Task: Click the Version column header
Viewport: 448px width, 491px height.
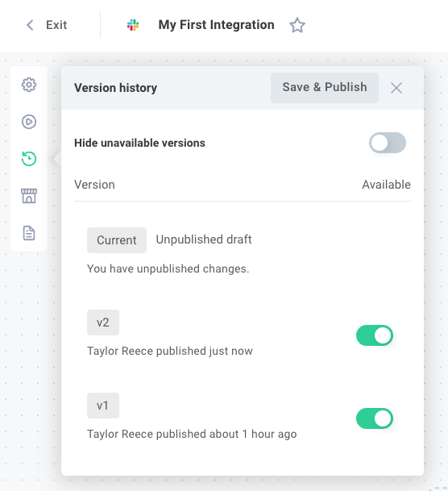Action: coord(94,185)
